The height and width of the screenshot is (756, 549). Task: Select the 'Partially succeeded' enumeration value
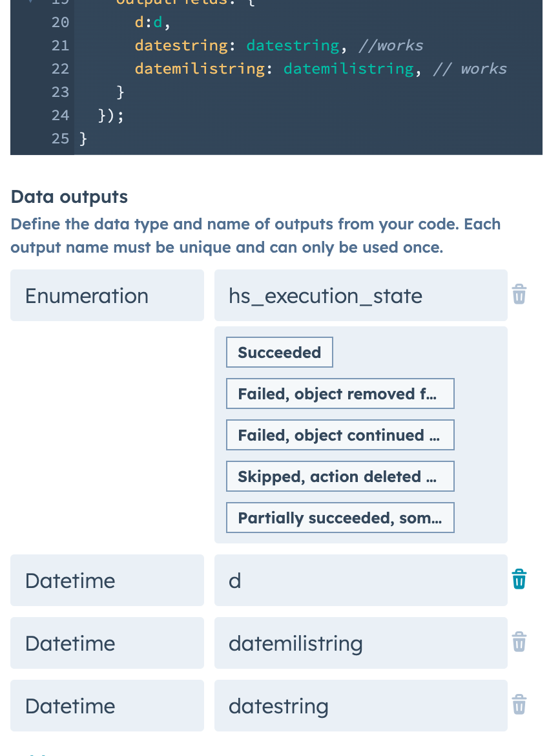[x=340, y=518]
